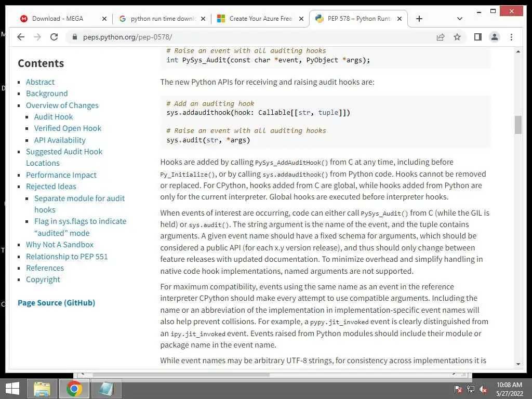Screen dimensions: 532x399
Task: Jump to the Background section
Action: click(x=47, y=94)
